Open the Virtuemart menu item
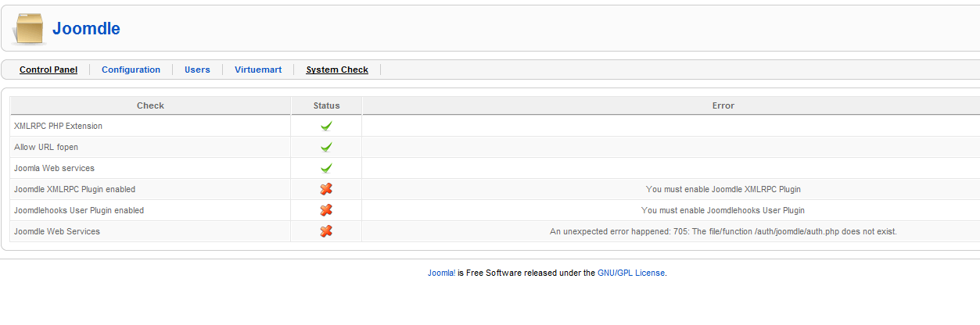The image size is (980, 325). pos(258,70)
